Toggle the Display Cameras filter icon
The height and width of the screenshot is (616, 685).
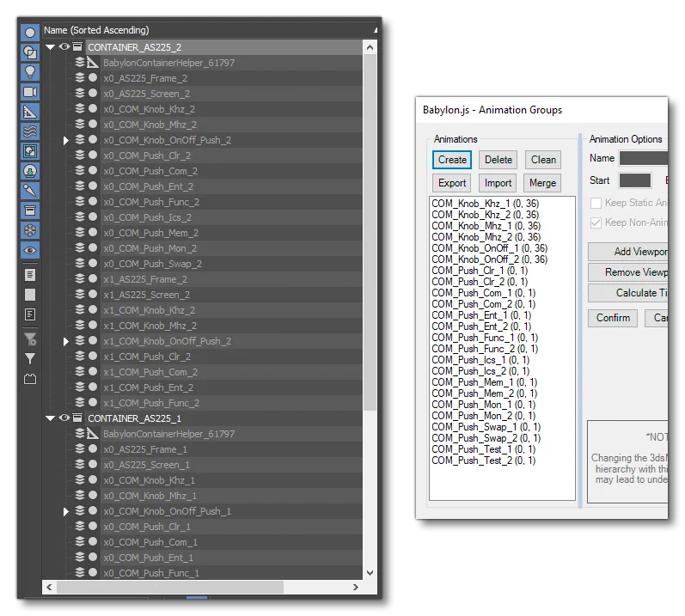coord(30,92)
